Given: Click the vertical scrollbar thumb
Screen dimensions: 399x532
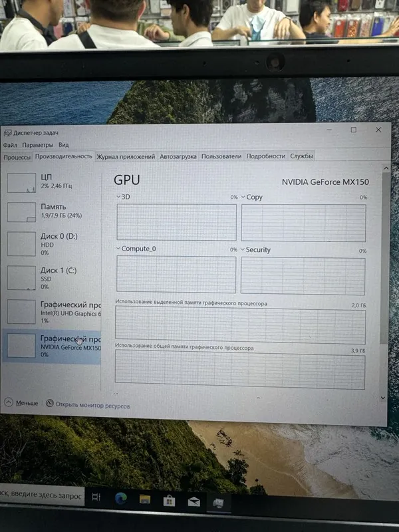Looking at the screenshot, I should pyautogui.click(x=385, y=258).
